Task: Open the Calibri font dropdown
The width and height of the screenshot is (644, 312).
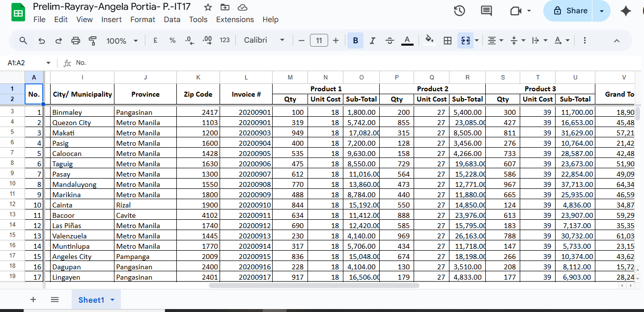Action: click(x=264, y=40)
